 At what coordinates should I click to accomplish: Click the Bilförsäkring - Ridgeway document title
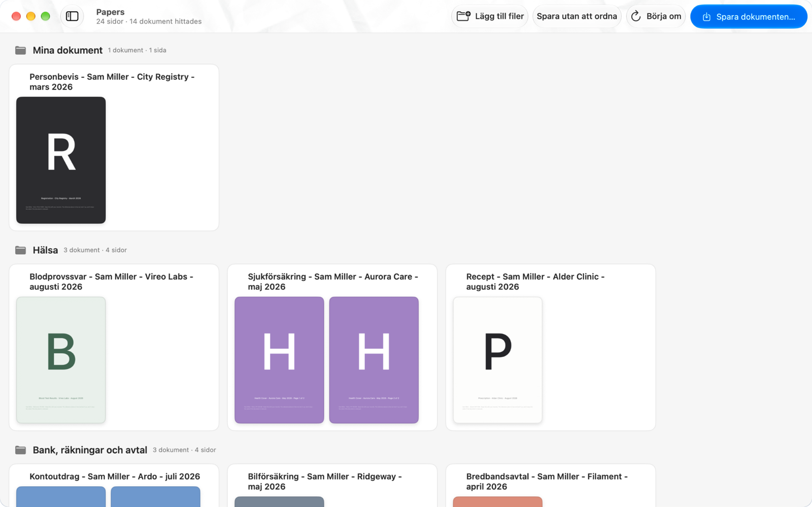pos(325,482)
